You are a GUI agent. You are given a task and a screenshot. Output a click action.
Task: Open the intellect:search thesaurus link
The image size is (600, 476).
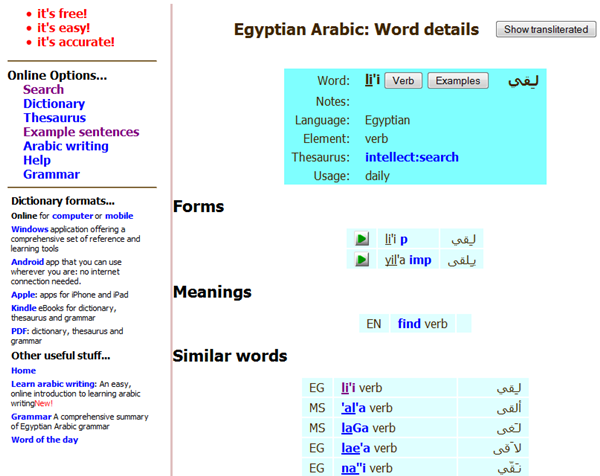412,157
